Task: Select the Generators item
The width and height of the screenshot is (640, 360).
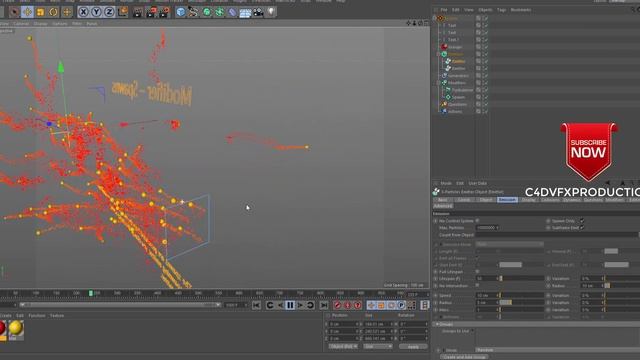Action: (x=458, y=76)
